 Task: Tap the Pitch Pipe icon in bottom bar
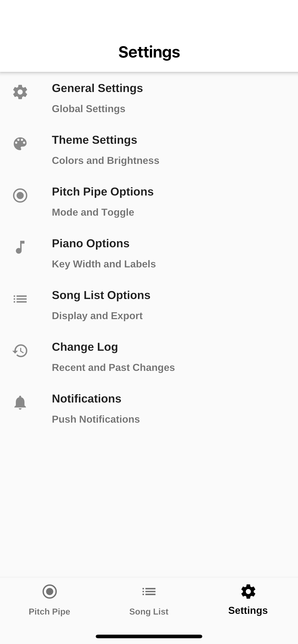(x=50, y=592)
